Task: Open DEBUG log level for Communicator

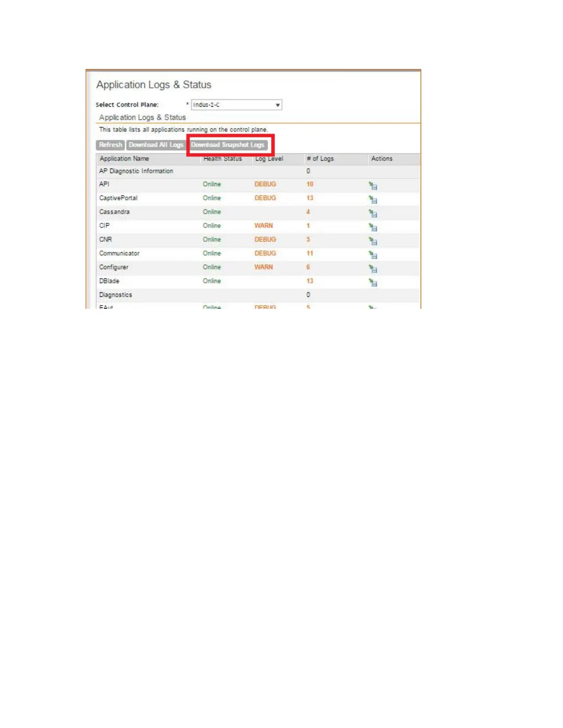Action: click(265, 253)
